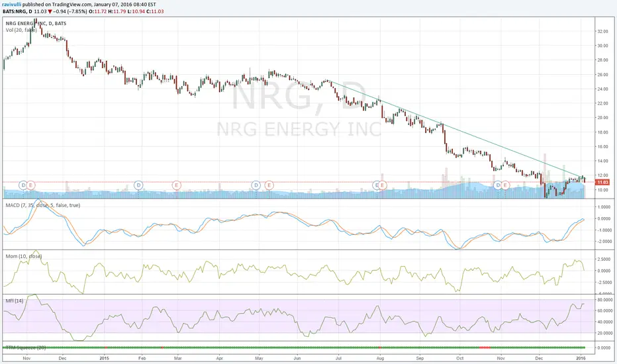Click the dividend marker just before May 2015
The height and width of the screenshot is (364, 617).
(256, 185)
